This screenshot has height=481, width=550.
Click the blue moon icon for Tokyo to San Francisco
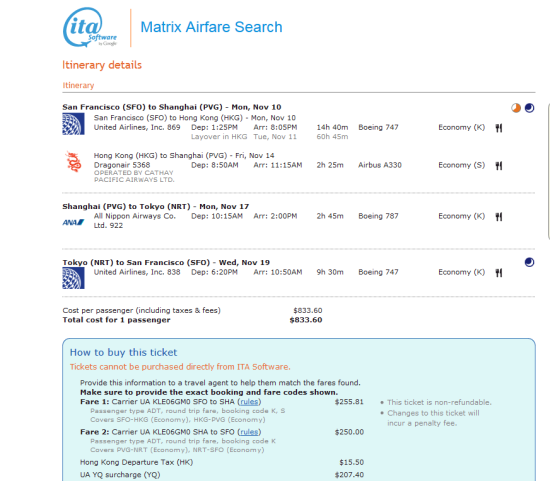pyautogui.click(x=529, y=262)
